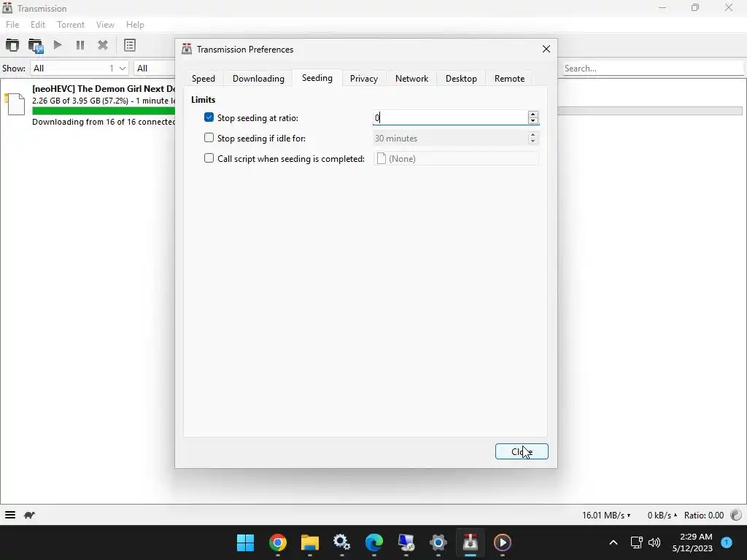Click the network icon in the system tray
This screenshot has width=747, height=560.
point(636,542)
